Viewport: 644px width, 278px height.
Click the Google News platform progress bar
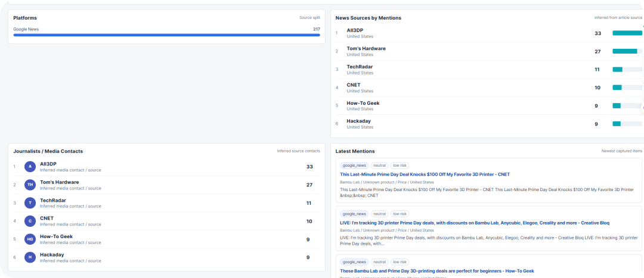point(167,35)
